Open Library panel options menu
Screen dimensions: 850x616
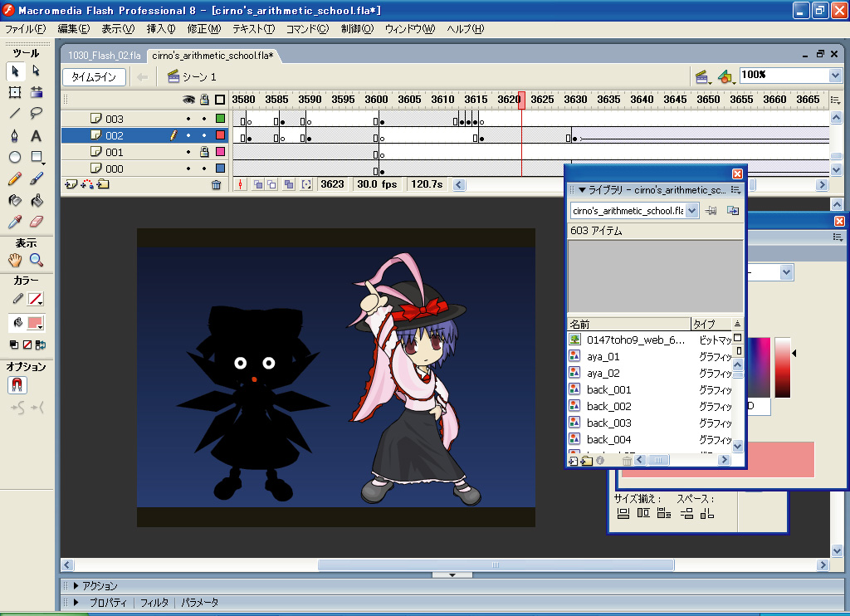pos(735,190)
